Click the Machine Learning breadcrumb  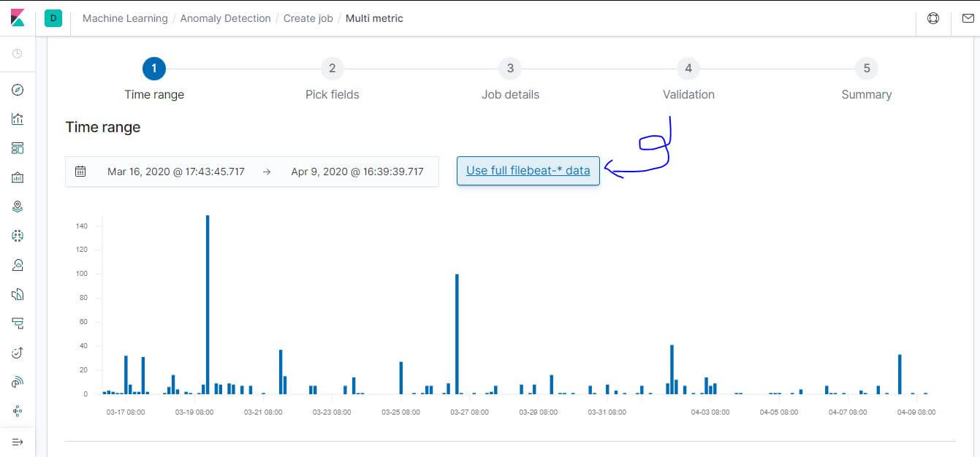[x=124, y=18]
